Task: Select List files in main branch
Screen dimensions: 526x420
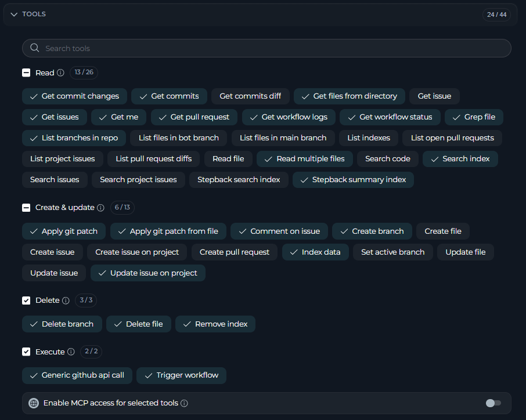Action: (x=283, y=137)
